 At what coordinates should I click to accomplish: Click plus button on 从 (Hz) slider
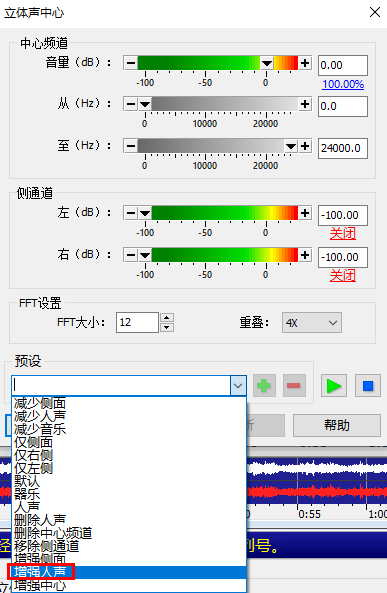pos(305,104)
